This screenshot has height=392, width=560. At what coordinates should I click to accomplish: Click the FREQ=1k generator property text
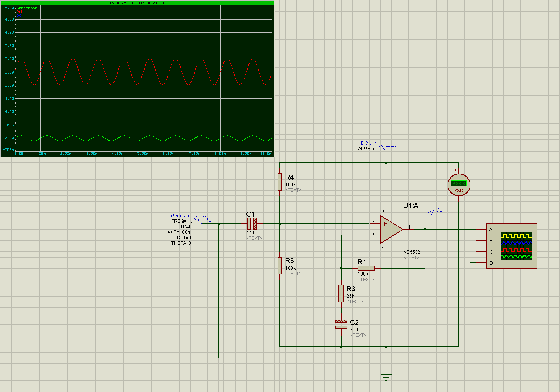point(181,221)
